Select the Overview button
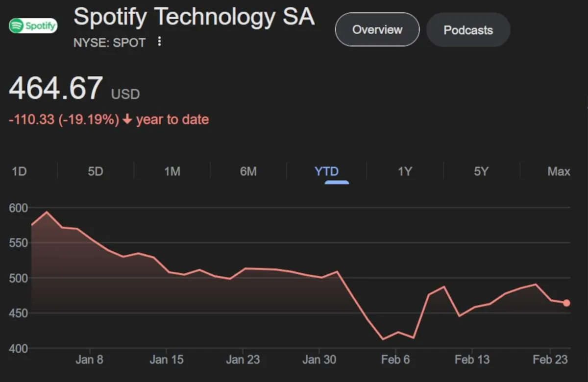 [377, 29]
